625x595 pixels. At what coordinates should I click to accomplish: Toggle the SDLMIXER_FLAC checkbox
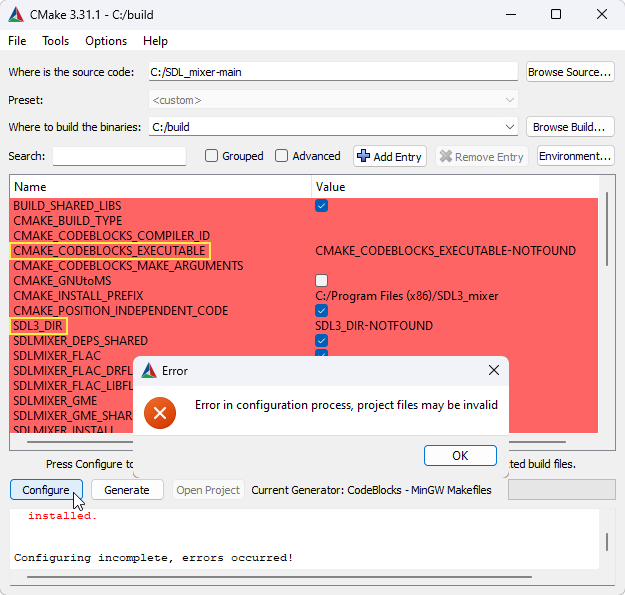point(321,353)
